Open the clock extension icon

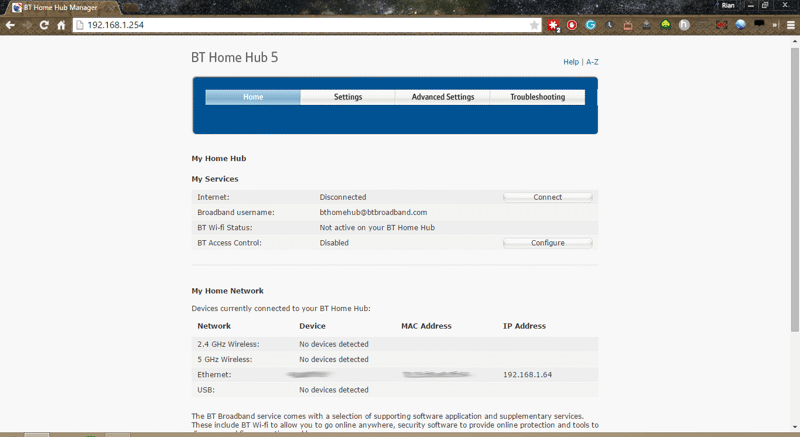pyautogui.click(x=610, y=25)
